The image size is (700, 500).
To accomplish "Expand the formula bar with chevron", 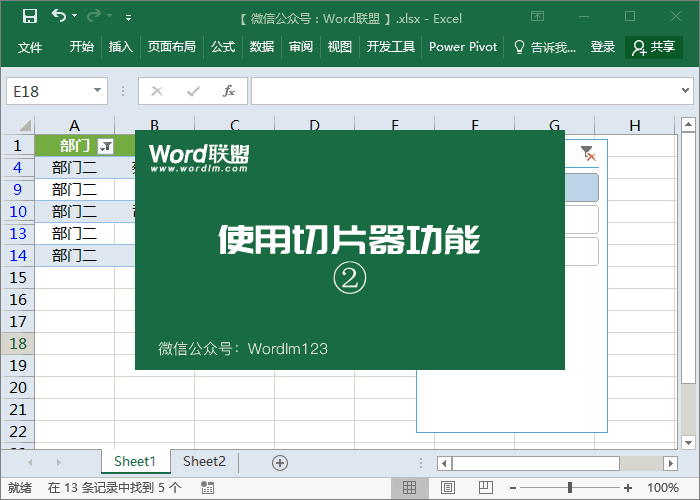I will pos(686,91).
